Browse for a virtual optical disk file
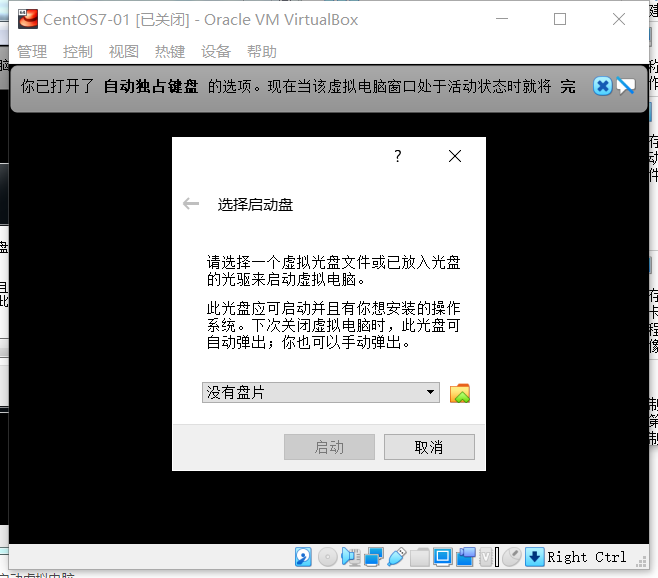This screenshot has width=658, height=578. (460, 393)
